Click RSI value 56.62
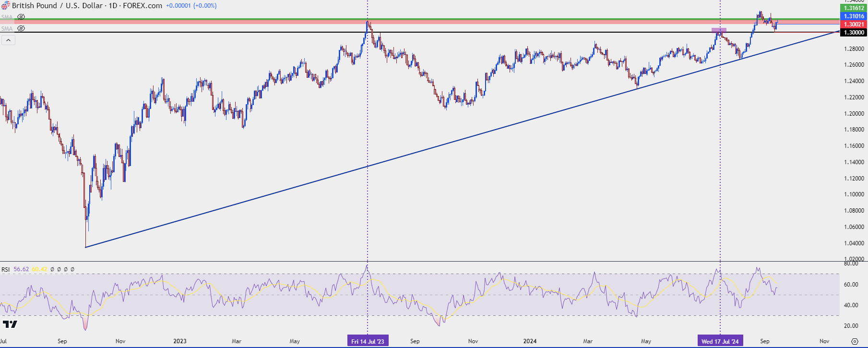The height and width of the screenshot is (348, 868). [x=21, y=269]
